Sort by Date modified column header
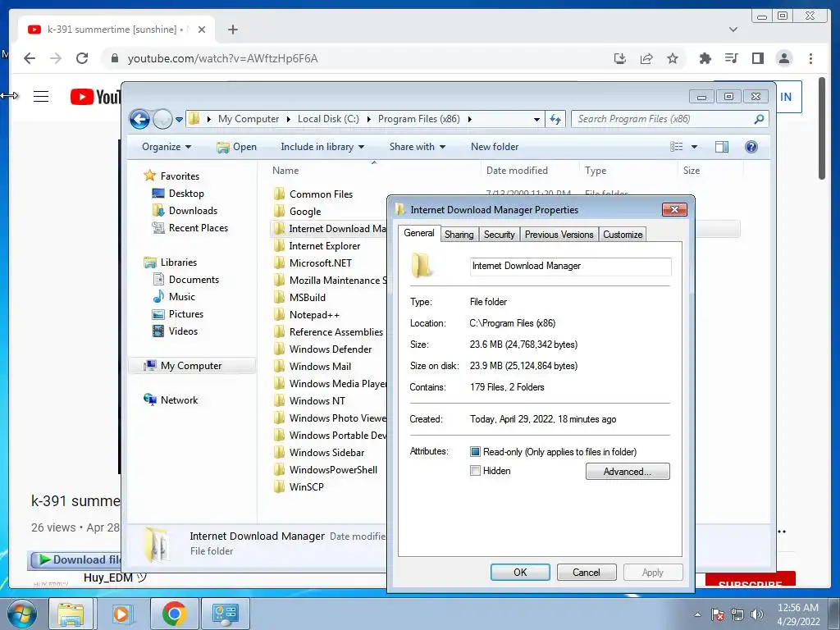 point(517,171)
